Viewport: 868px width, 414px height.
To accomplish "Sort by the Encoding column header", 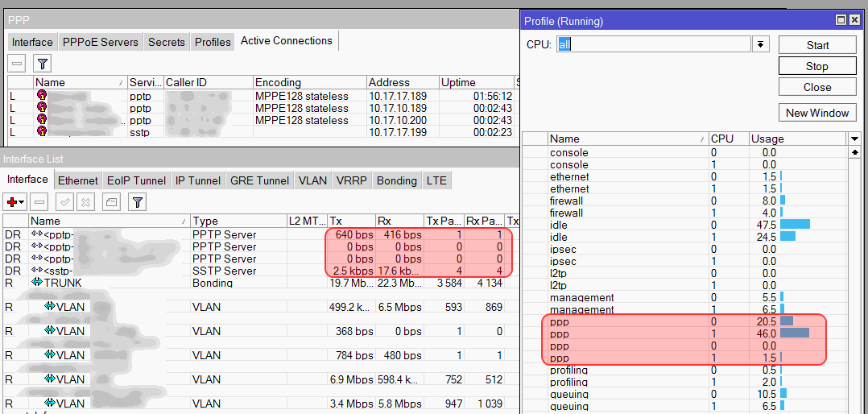I will (310, 82).
